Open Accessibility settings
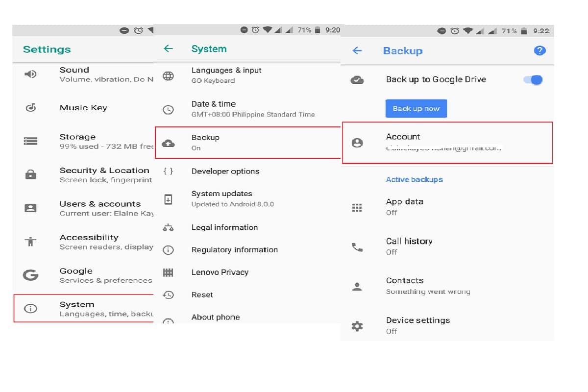Image resolution: width=588 pixels, height=392 pixels. tap(83, 242)
